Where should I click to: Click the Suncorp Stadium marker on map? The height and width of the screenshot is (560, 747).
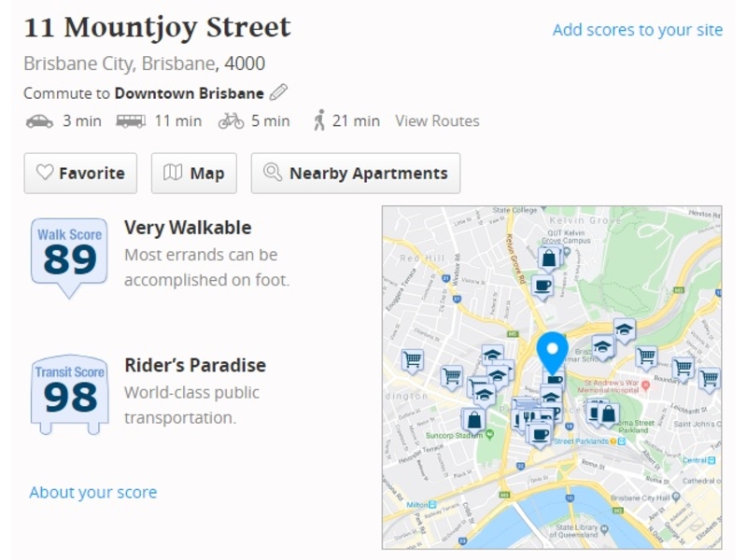[x=489, y=434]
